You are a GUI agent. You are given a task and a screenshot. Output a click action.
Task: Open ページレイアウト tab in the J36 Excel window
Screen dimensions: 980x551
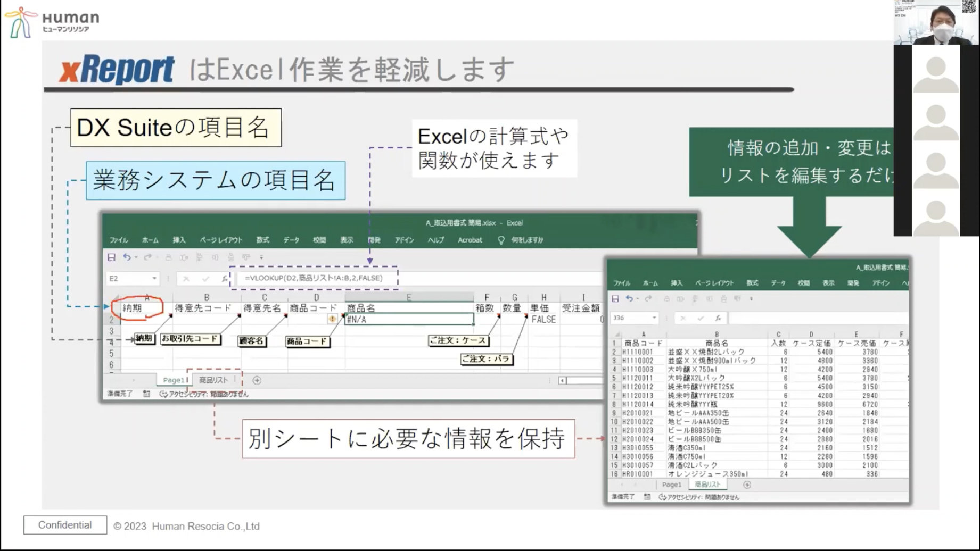coord(714,283)
